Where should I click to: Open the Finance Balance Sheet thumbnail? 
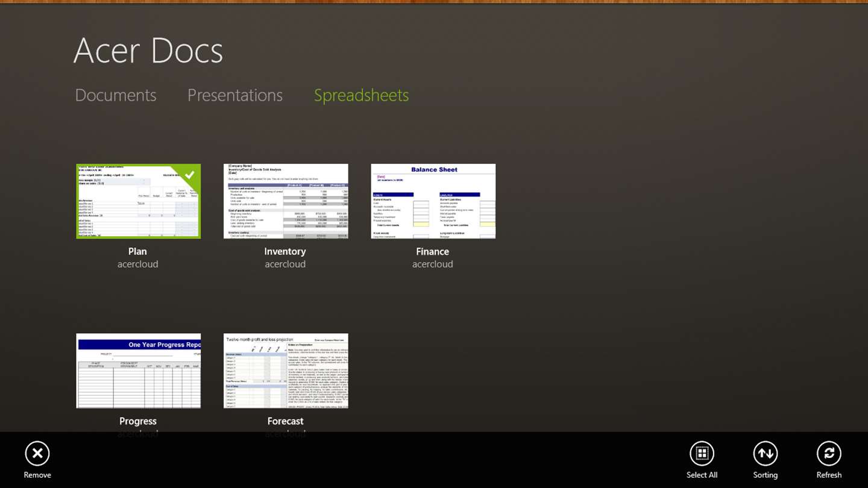pos(433,201)
